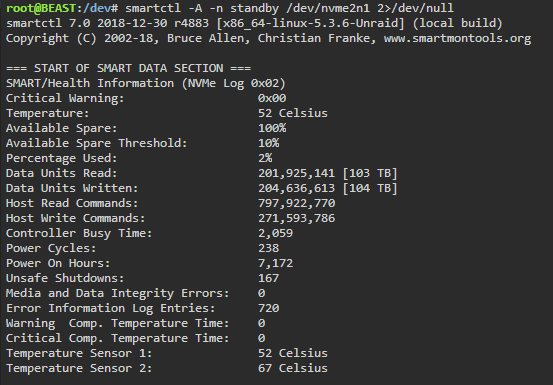This screenshot has height=385, width=553.
Task: Click the smartctl 7.0 version line
Action: tap(254, 24)
